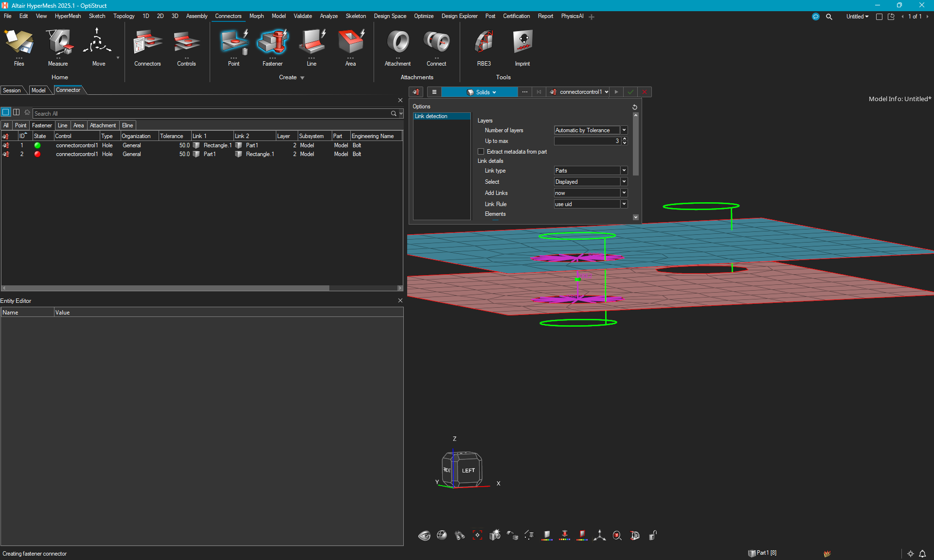Image resolution: width=934 pixels, height=560 pixels.
Task: Click the element color mode icon
Action: point(547,536)
